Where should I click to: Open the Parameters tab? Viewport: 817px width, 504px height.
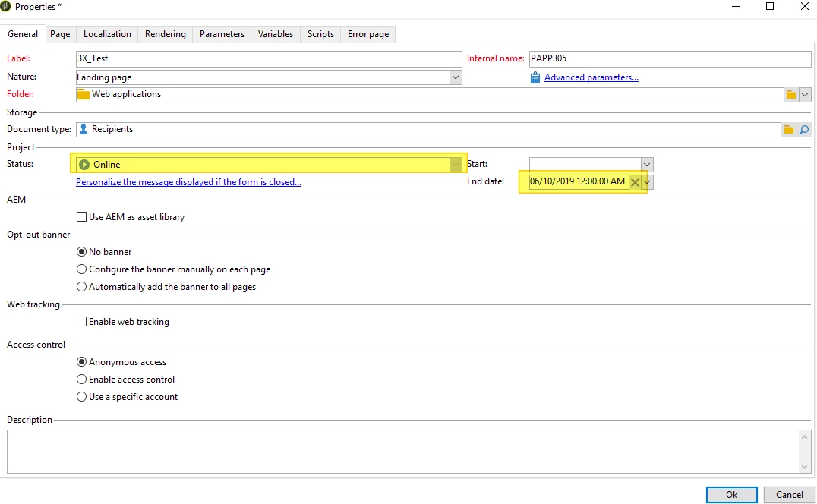point(222,34)
